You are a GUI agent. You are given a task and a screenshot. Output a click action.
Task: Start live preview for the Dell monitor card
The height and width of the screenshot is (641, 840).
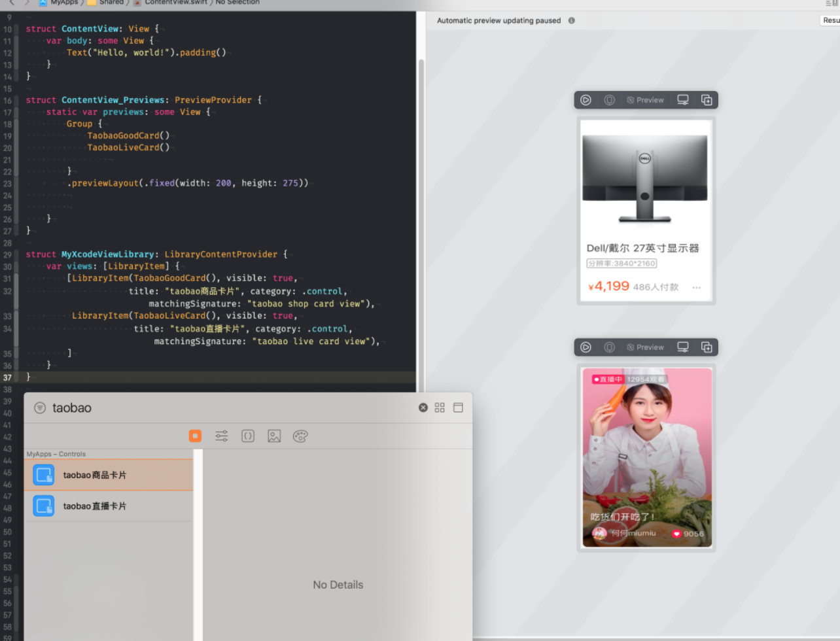coord(586,100)
